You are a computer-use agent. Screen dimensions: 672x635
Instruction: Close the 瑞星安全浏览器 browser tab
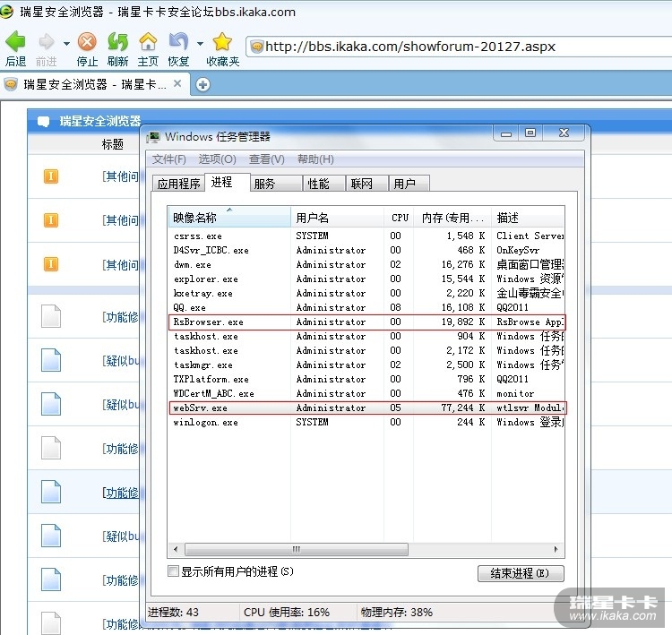(177, 83)
